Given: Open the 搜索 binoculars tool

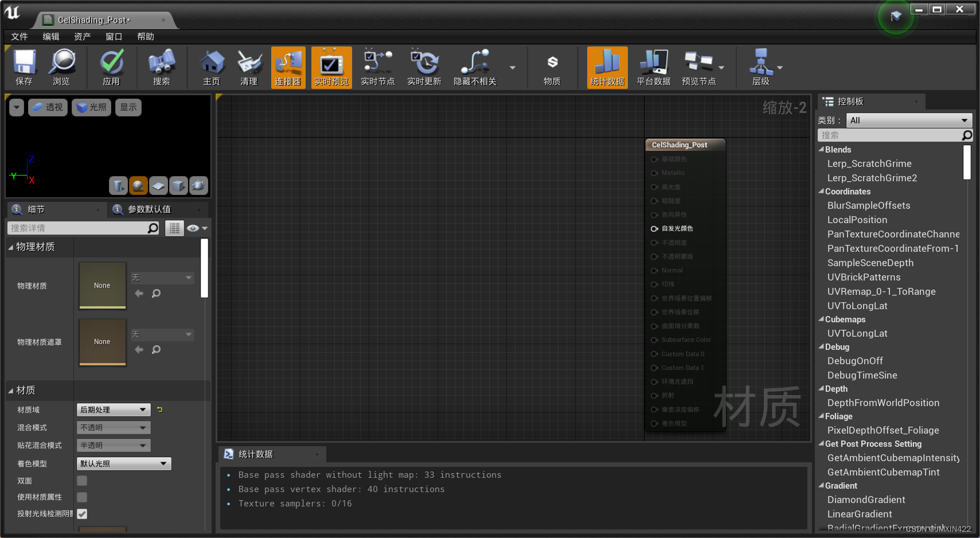Looking at the screenshot, I should point(161,67).
